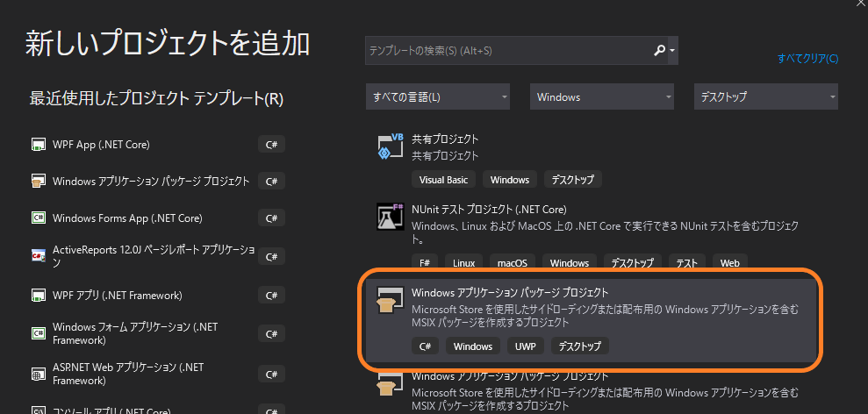
Task: Open the Windows platform filter dropdown
Action: click(602, 96)
